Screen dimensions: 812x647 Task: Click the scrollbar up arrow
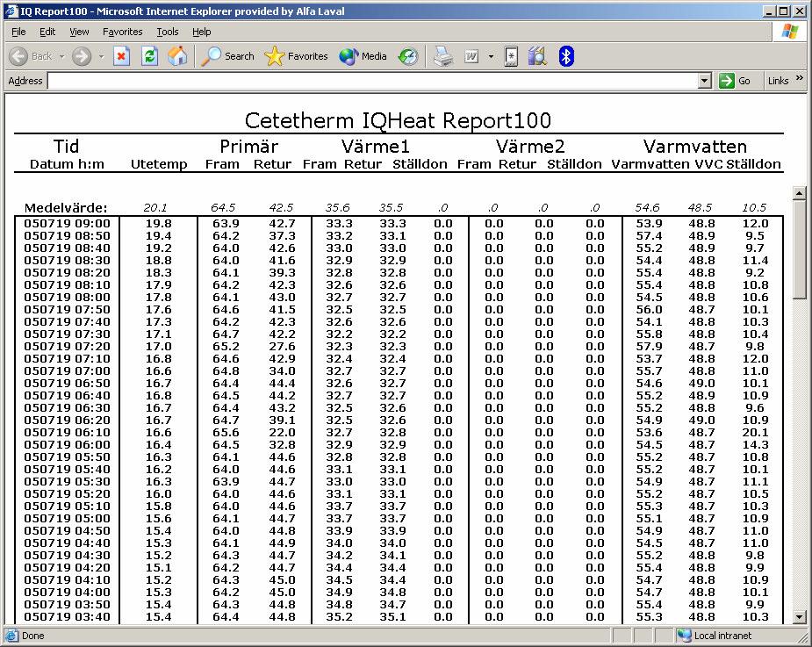(799, 193)
